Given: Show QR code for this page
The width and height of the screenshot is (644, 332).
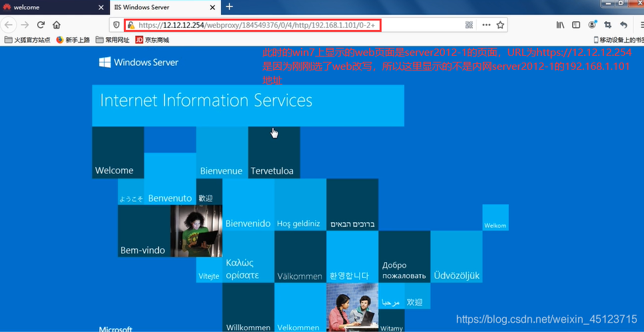Looking at the screenshot, I should coord(469,25).
